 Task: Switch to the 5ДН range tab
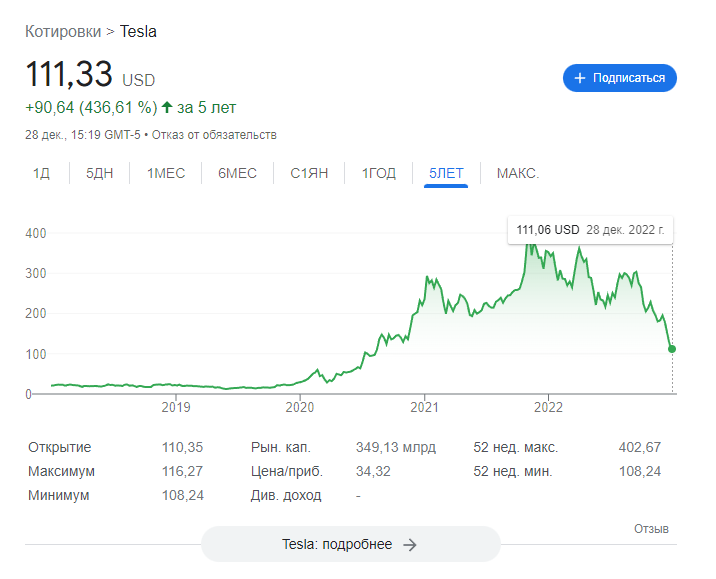click(100, 173)
